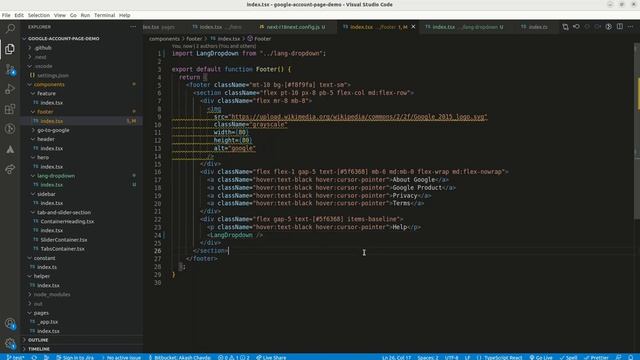This screenshot has height=360, width=640.
Task: Click Sign in to Jira status item
Action: pyautogui.click(x=75, y=357)
